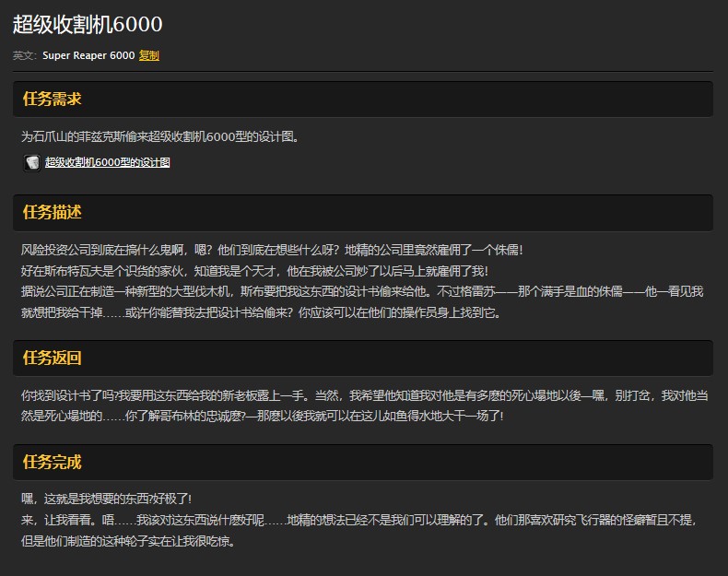The image size is (728, 576).
Task: Click the return text line starting with 然是死心塌地的
Action: click(262, 416)
